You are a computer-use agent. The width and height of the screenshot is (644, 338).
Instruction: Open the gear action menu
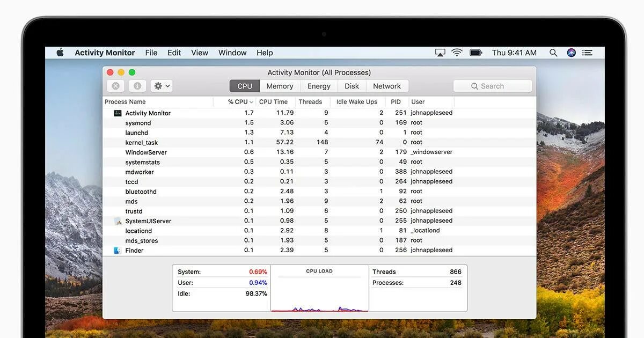(162, 86)
